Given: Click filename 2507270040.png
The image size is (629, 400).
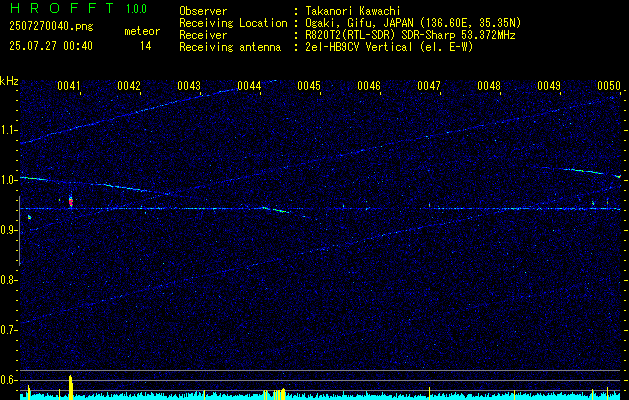Looking at the screenshot, I should coord(51,26).
